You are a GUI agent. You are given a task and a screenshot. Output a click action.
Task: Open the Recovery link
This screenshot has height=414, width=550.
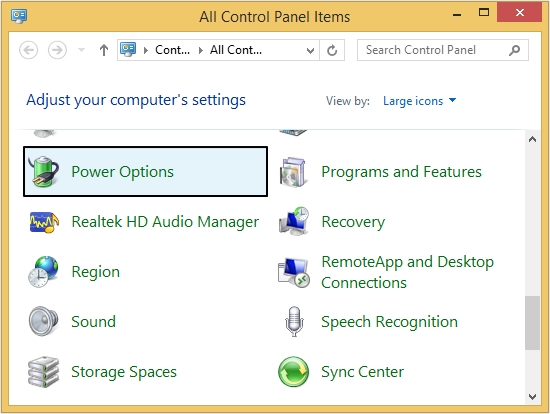point(353,222)
